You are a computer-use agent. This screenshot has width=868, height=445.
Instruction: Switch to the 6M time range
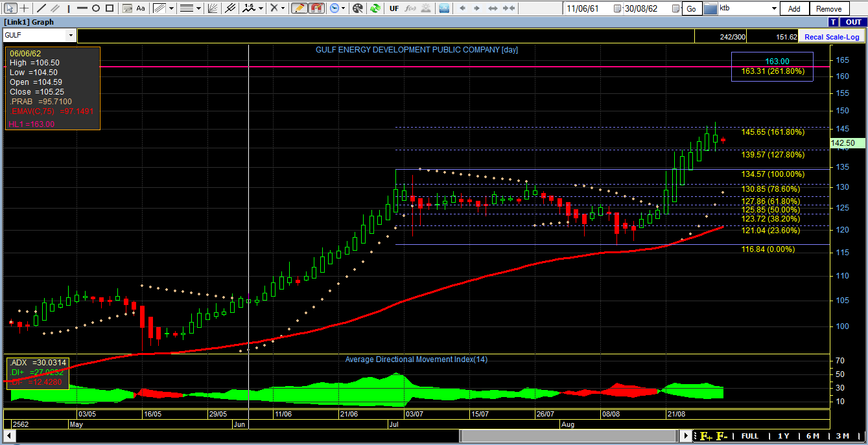(x=813, y=436)
